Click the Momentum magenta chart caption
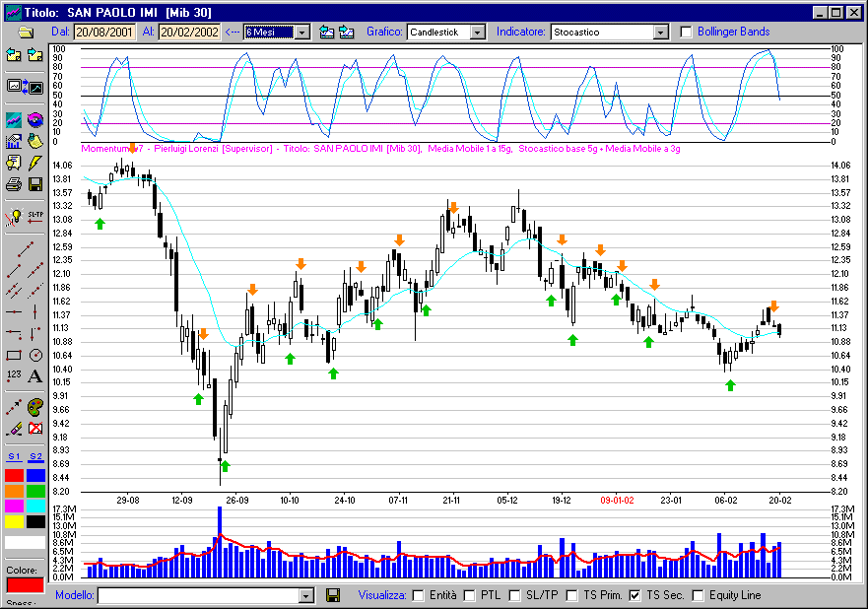 (381, 149)
